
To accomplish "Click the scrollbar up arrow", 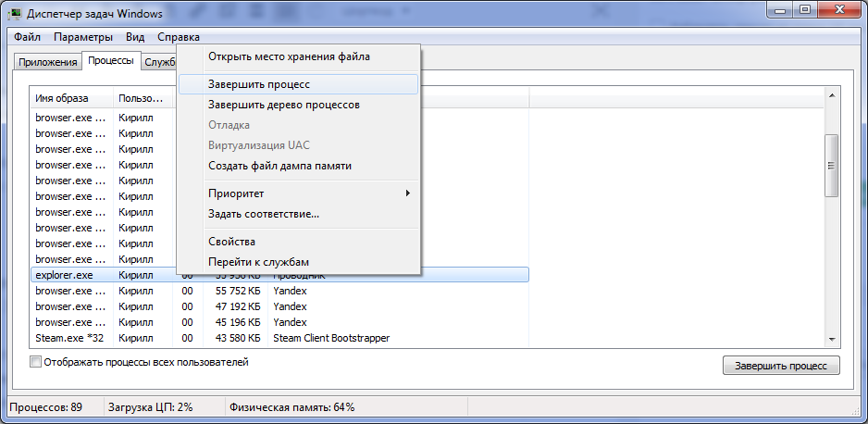I will (x=831, y=95).
